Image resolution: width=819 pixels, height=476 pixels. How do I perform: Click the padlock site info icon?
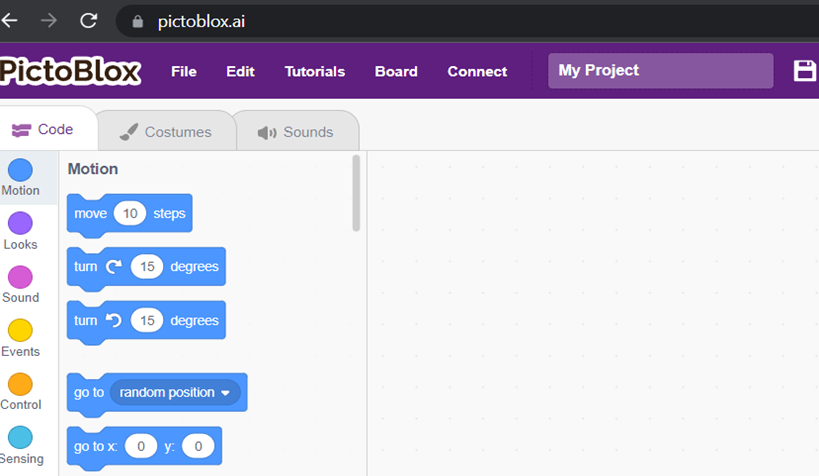(137, 21)
